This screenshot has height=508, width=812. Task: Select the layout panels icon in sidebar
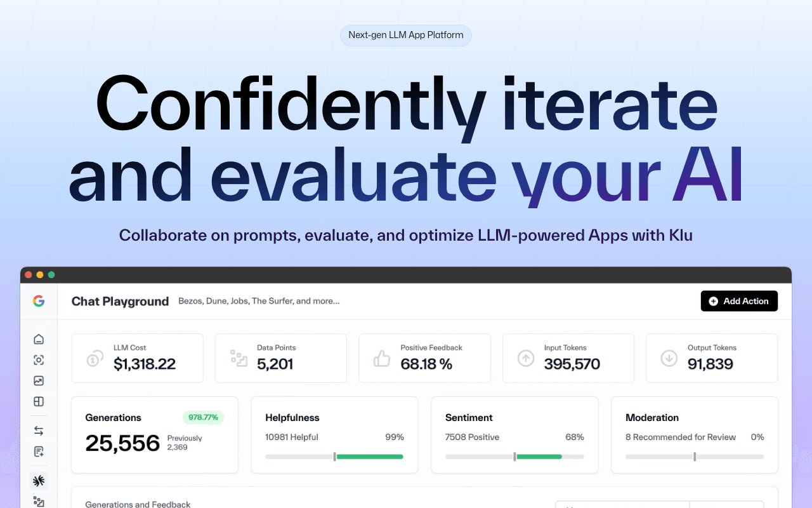coord(39,401)
